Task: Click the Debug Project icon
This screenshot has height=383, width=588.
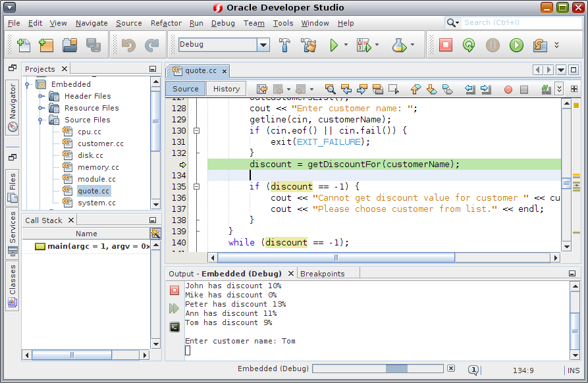Action: pos(363,45)
